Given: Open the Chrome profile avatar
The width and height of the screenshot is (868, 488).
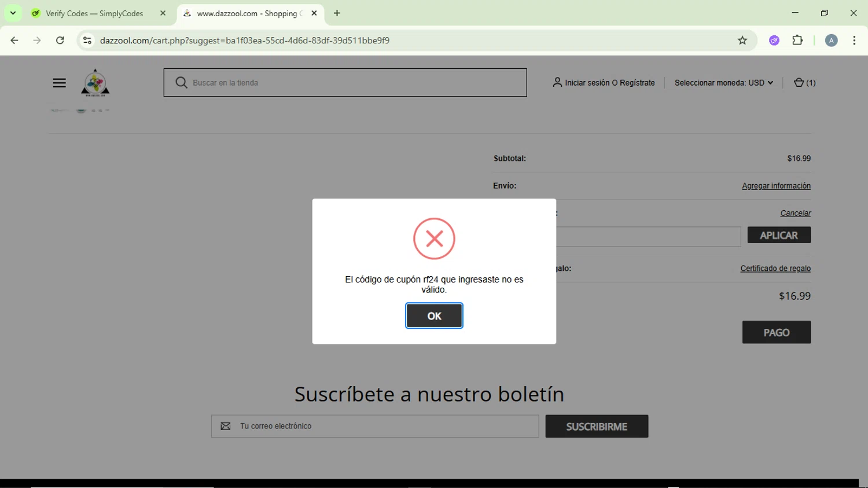Looking at the screenshot, I should click(x=831, y=41).
